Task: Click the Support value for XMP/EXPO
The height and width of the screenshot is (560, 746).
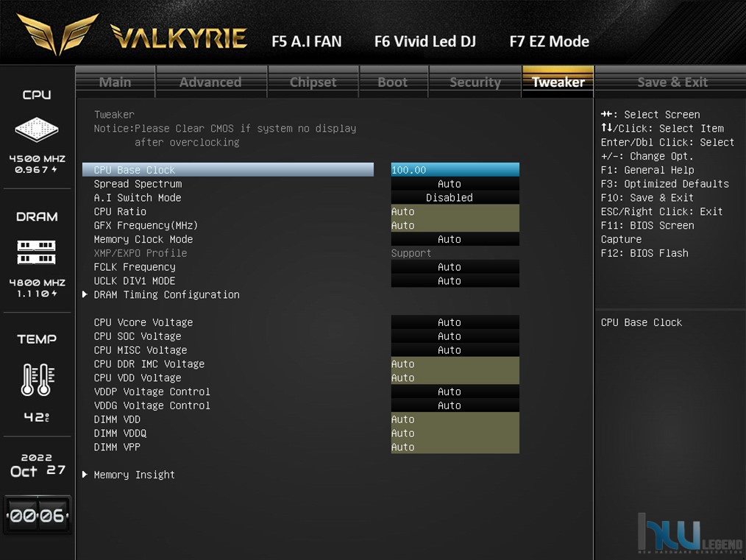Action: 411,253
